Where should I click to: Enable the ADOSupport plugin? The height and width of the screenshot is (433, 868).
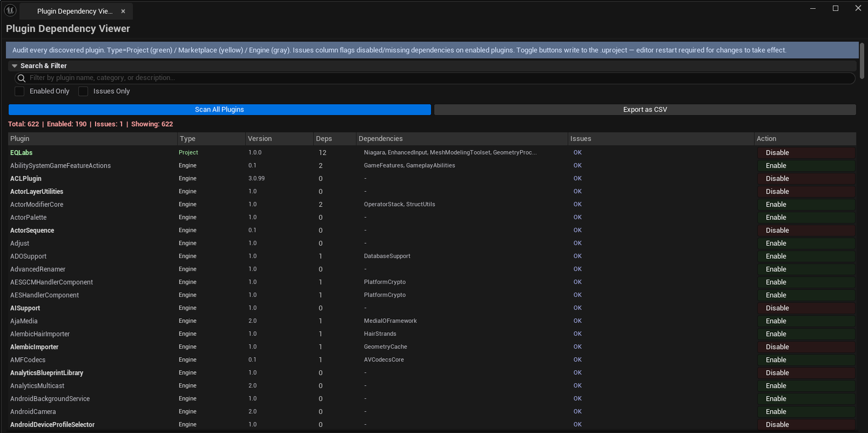click(x=806, y=256)
